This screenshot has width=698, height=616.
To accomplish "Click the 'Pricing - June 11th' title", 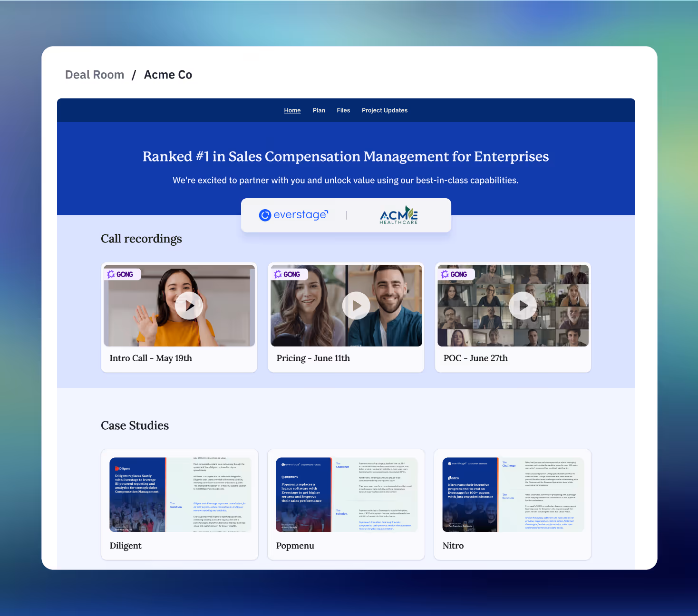I will pos(313,358).
